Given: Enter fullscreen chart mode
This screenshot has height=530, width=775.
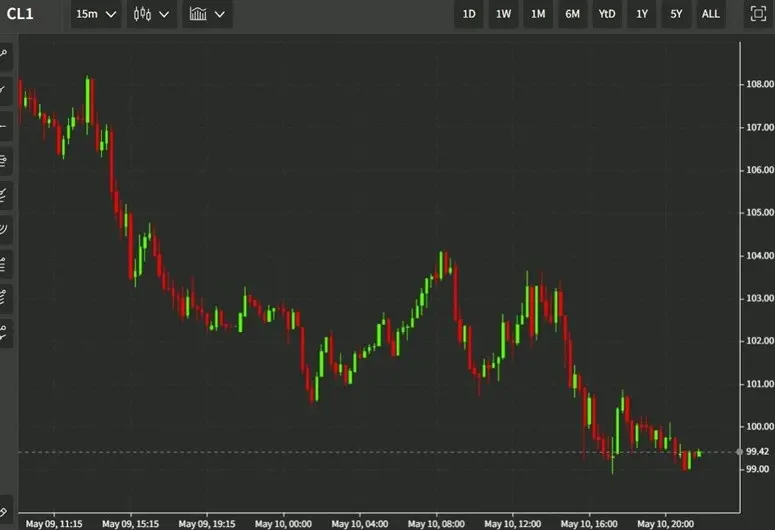Looking at the screenshot, I should click(758, 14).
